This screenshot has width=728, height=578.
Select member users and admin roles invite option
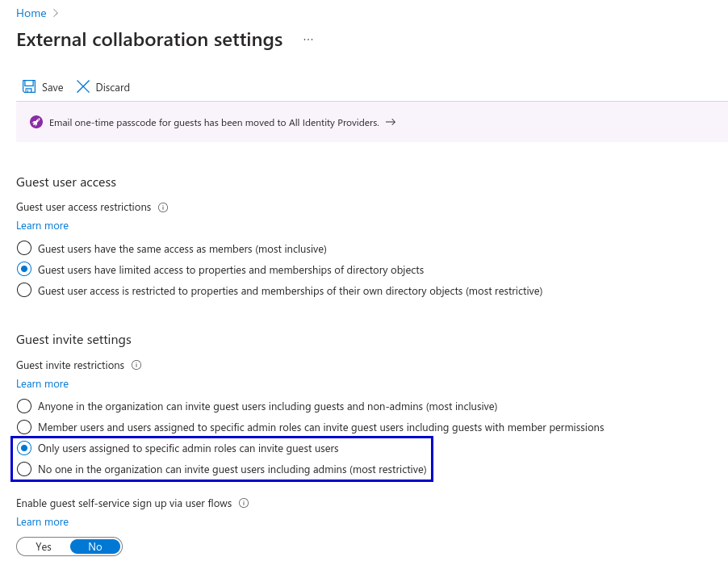point(24,427)
